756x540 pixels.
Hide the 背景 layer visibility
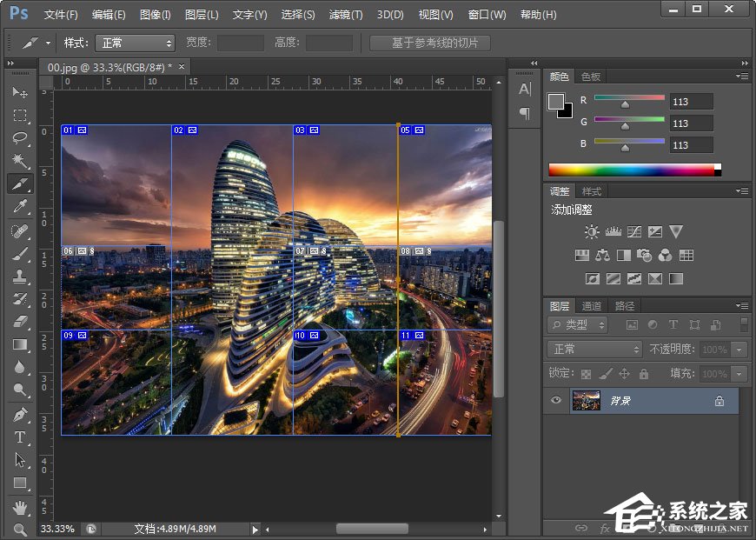pos(556,400)
